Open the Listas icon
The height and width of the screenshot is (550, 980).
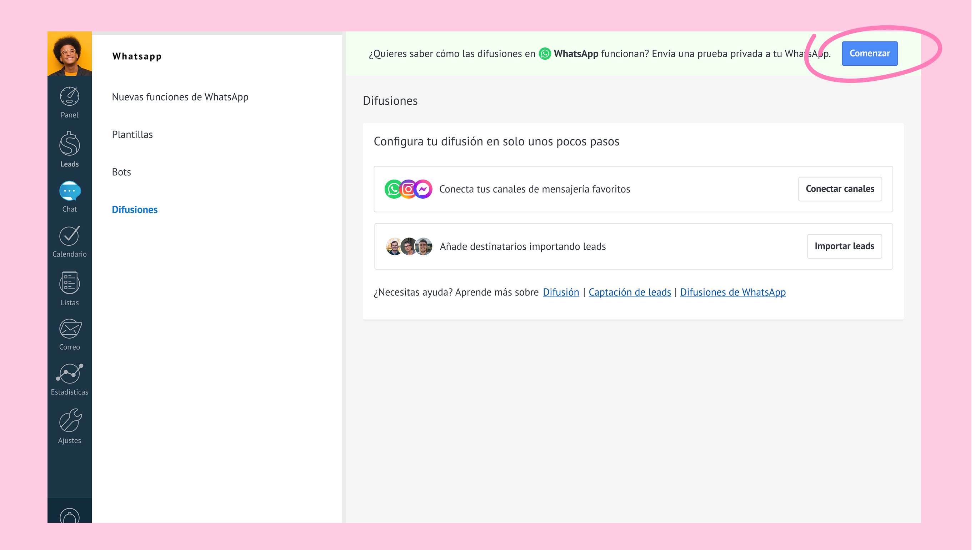[69, 283]
